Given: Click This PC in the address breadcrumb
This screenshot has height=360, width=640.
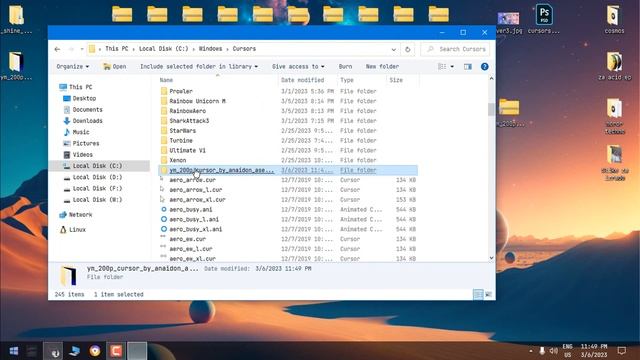Looking at the screenshot, I should [117, 49].
